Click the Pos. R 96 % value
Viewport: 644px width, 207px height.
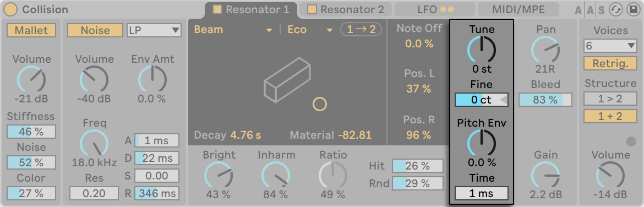419,135
